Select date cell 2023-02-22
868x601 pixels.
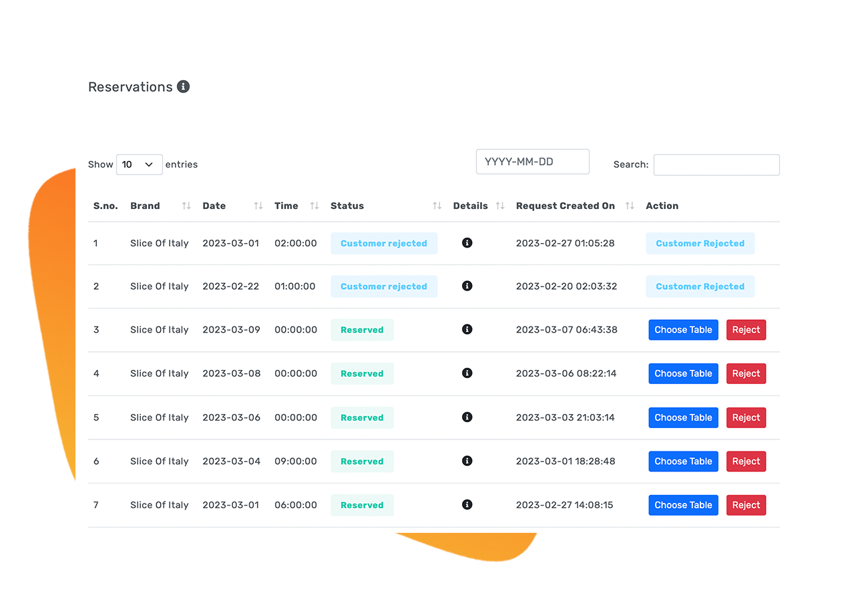pyautogui.click(x=231, y=286)
